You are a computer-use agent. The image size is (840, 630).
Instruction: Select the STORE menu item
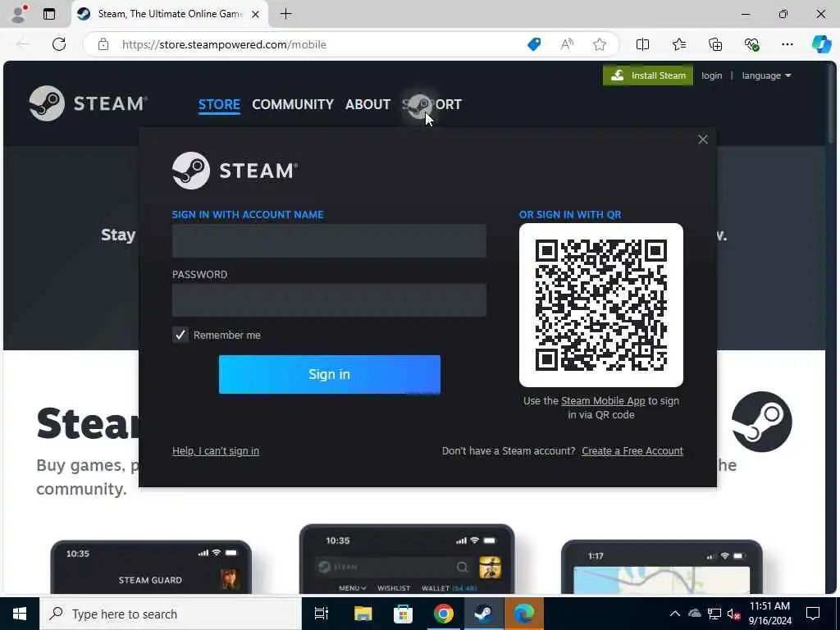coord(219,104)
